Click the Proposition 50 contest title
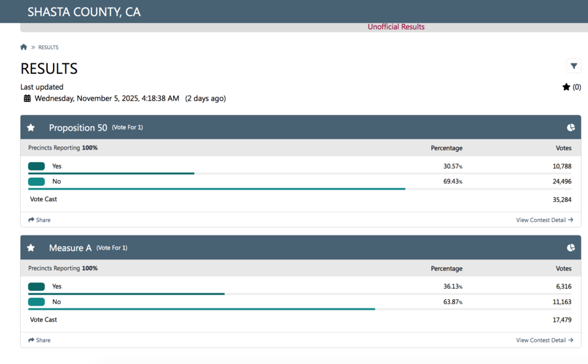This screenshot has width=588, height=364. [x=78, y=127]
